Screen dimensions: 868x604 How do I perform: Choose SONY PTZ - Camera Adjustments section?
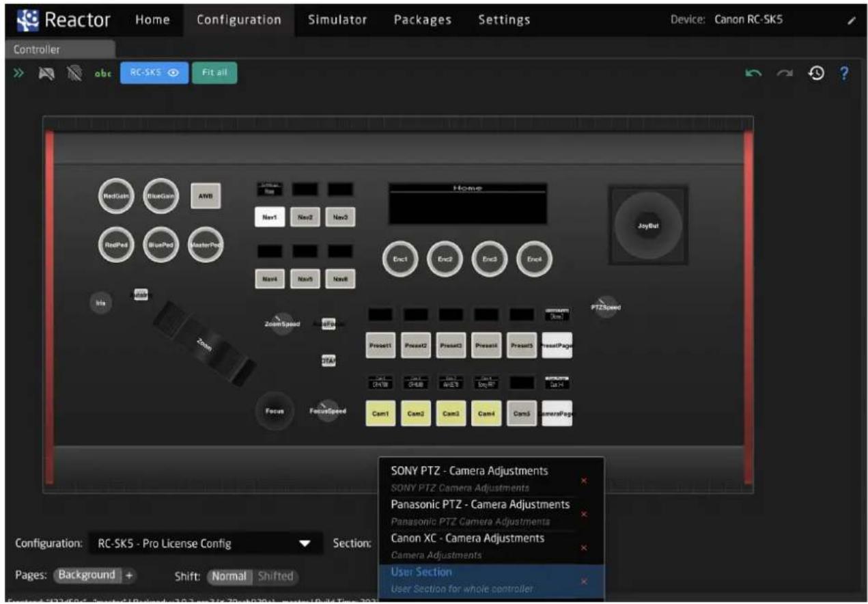point(491,479)
